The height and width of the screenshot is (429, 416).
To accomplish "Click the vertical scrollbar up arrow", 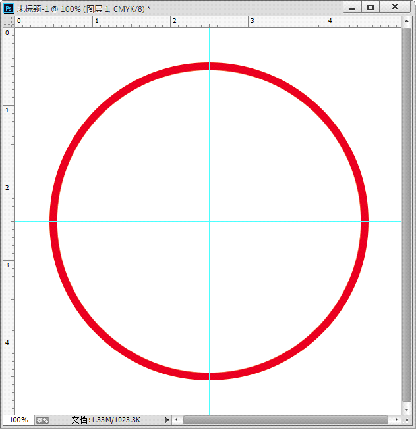I will 406,21.
